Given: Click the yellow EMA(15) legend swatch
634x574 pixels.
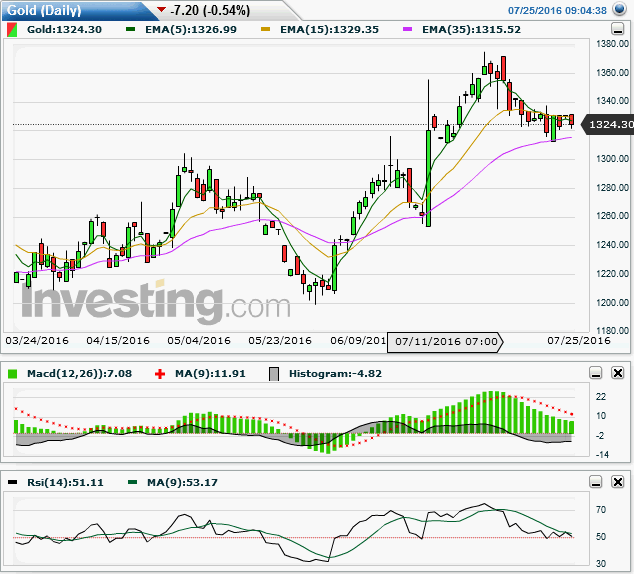Looking at the screenshot, I should click(265, 29).
